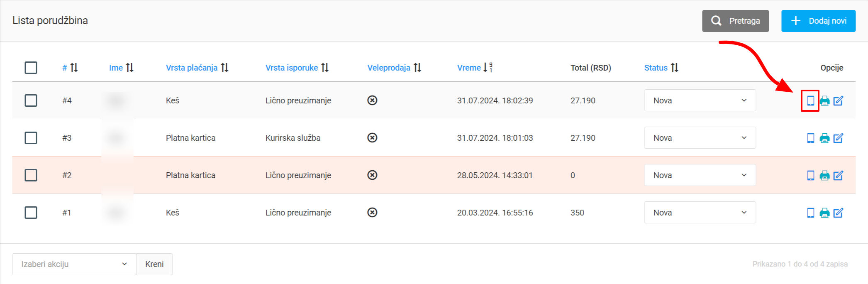Click the Pretraga search button
Viewport: 868px width, 284px height.
[735, 21]
